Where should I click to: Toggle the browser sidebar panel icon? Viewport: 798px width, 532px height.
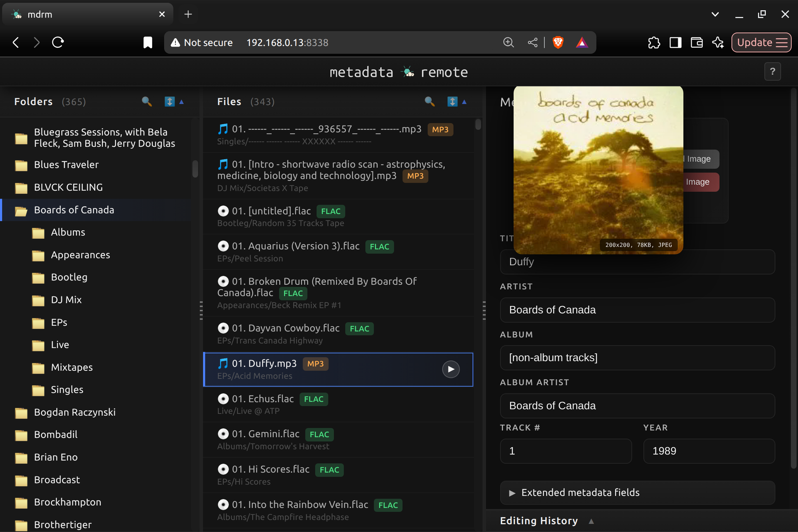tap(675, 42)
